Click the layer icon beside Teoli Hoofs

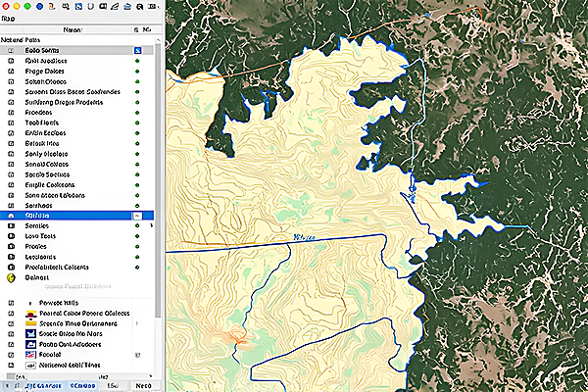11,124
